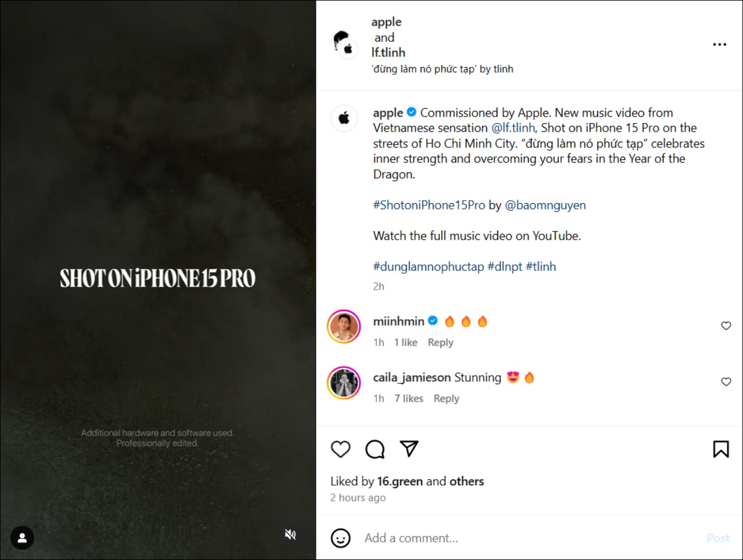Show tagged people in the video
The width and height of the screenshot is (743, 560).
22,538
